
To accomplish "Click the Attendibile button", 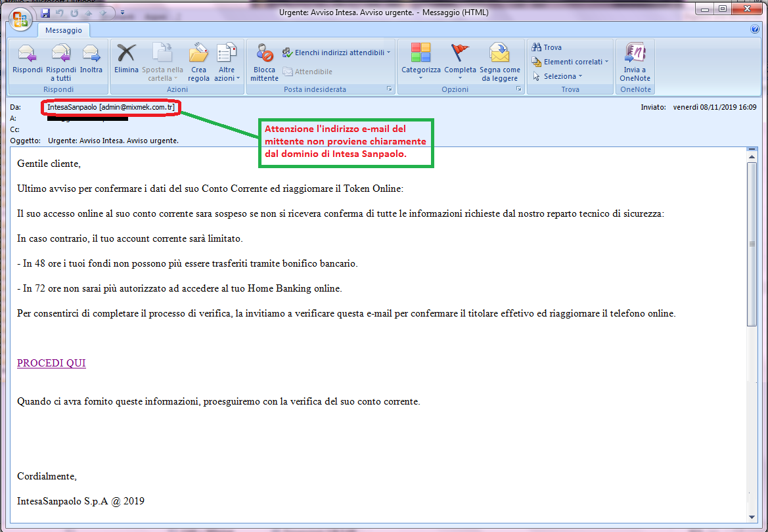I will coord(307,72).
